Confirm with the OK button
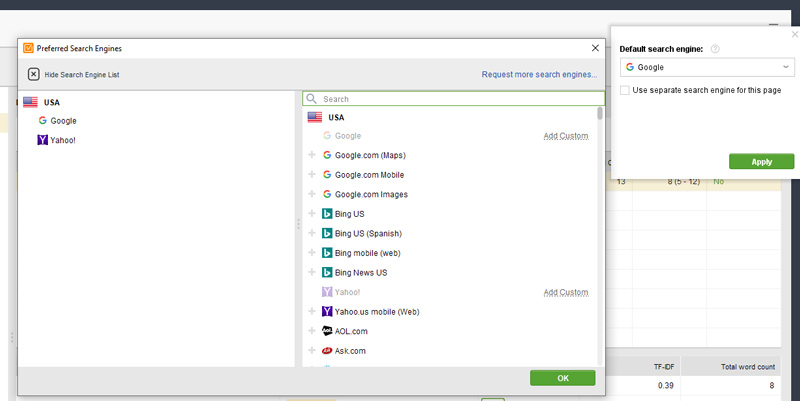This screenshot has height=401, width=800. pos(563,378)
